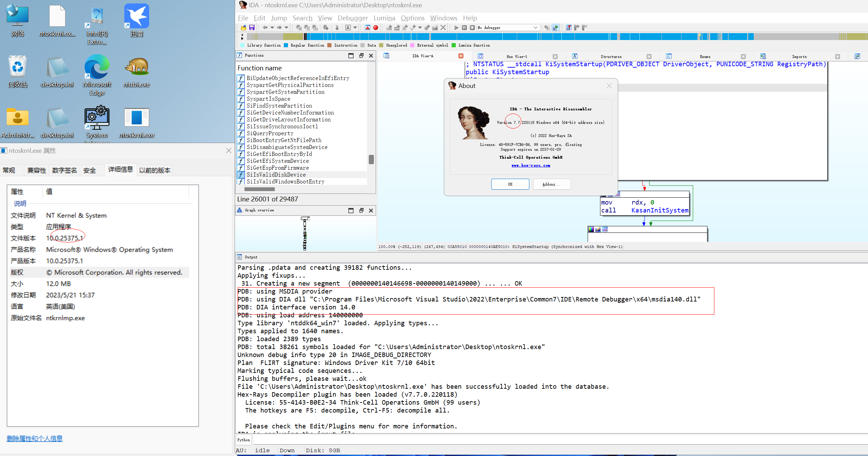Open the 数字签名 tab in properties window
This screenshot has height=456, width=868.
point(65,170)
